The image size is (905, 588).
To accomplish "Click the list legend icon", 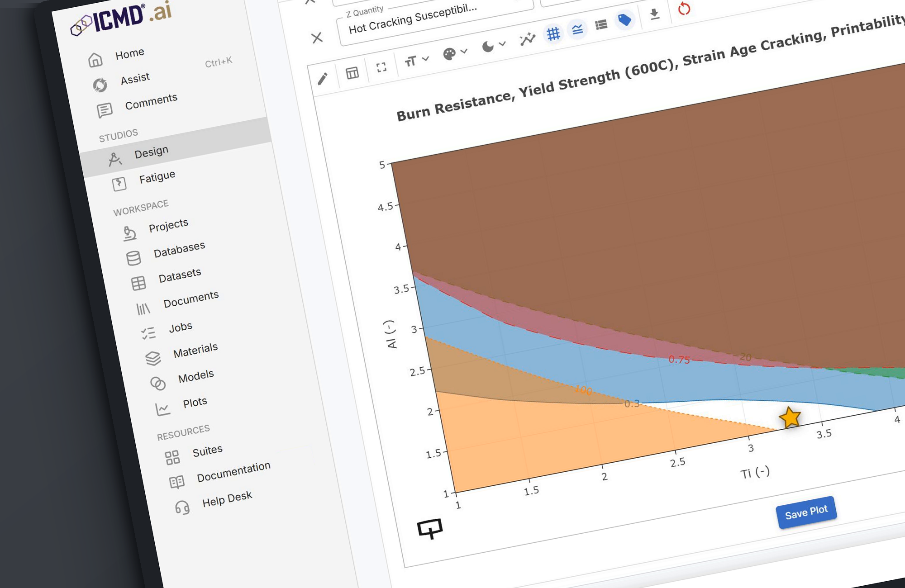I will [601, 25].
